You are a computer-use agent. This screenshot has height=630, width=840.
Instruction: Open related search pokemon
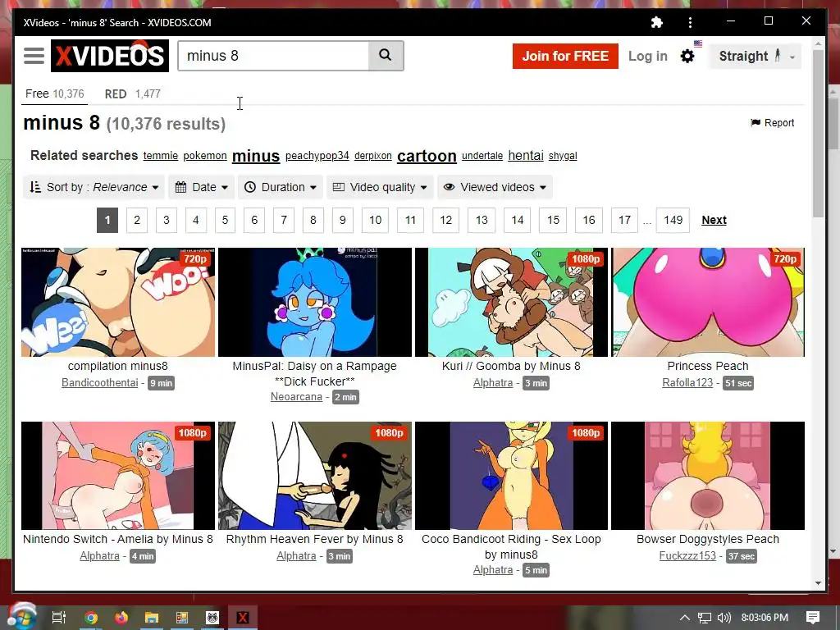[205, 155]
